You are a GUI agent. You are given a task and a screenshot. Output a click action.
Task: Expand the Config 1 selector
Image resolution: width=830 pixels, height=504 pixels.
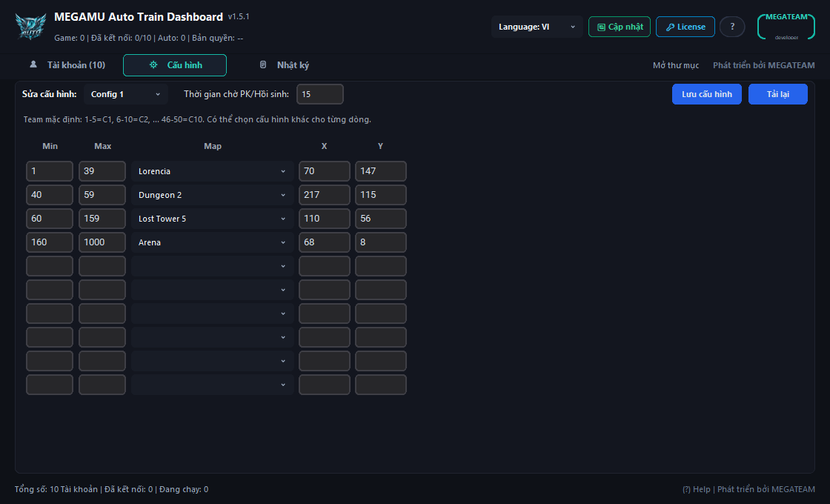pyautogui.click(x=126, y=93)
